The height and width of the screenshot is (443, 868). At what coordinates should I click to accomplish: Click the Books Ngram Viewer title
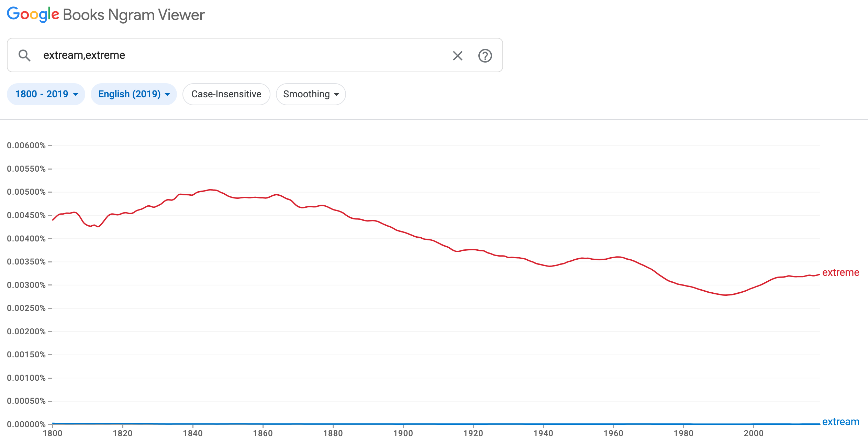134,15
